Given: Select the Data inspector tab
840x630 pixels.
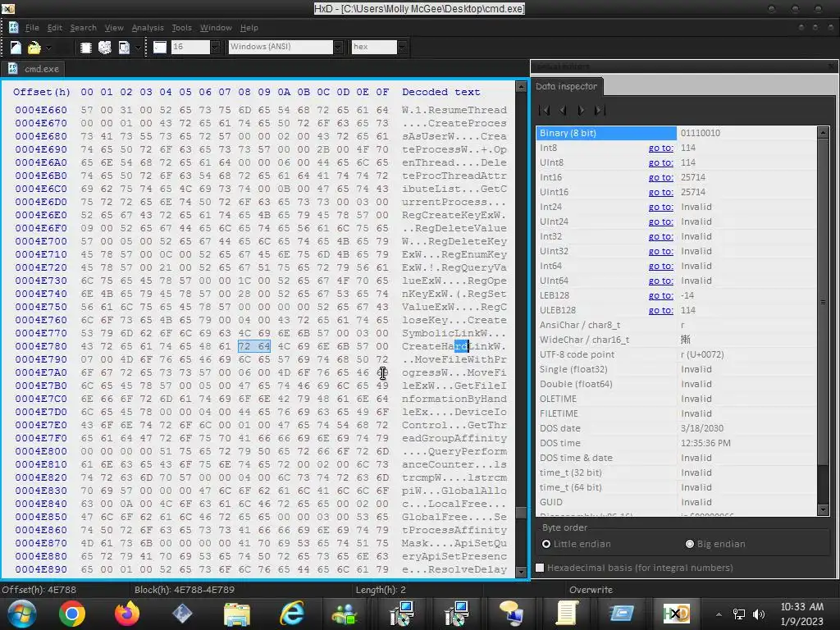Looking at the screenshot, I should pyautogui.click(x=566, y=86).
